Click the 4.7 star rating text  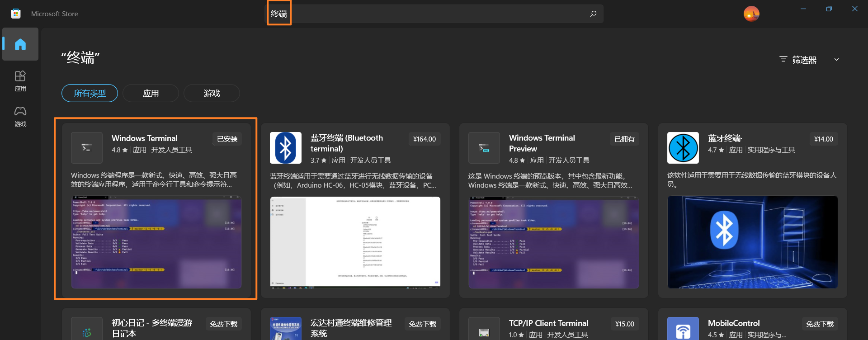(x=716, y=150)
